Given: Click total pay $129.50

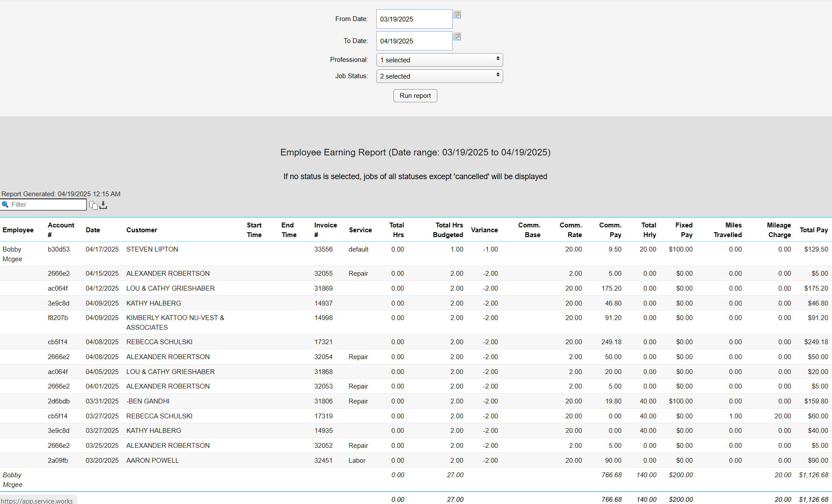Looking at the screenshot, I should [x=816, y=249].
